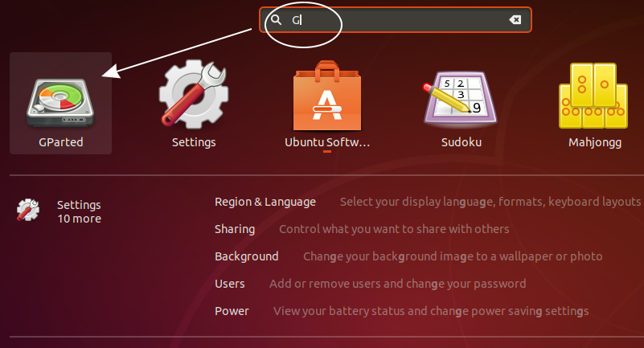Viewport: 644px width, 348px height.
Task: Launch the Sudoku puzzle icon
Action: click(461, 97)
